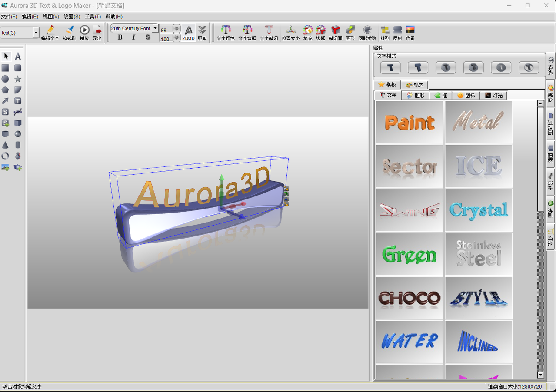Add a ring torus object

pos(5,156)
